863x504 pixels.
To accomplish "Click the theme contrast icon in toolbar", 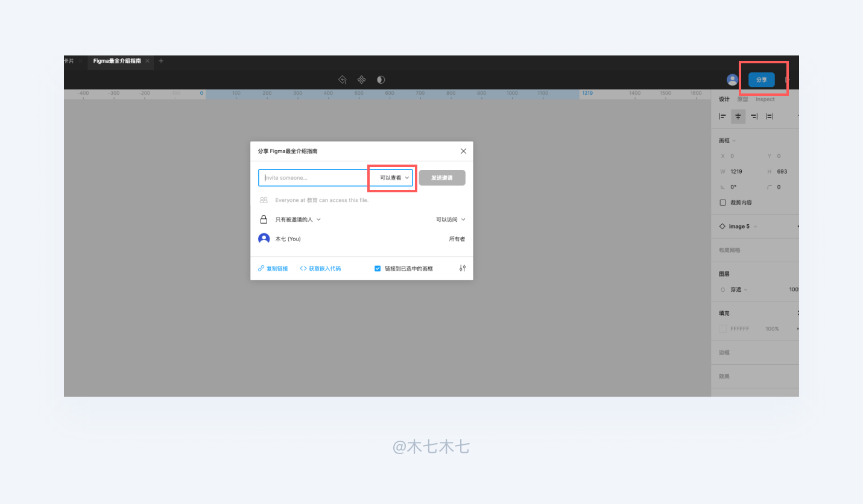I will coord(381,80).
